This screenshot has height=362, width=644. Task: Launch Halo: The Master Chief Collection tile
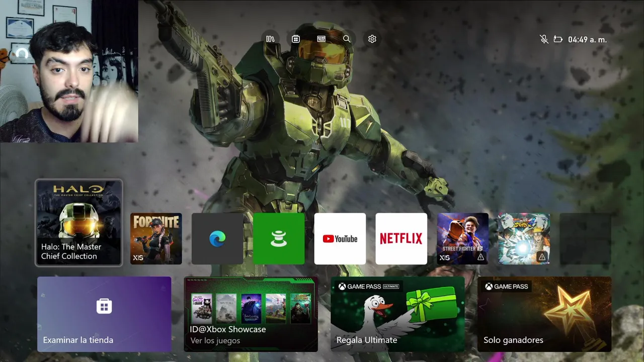[79, 222]
